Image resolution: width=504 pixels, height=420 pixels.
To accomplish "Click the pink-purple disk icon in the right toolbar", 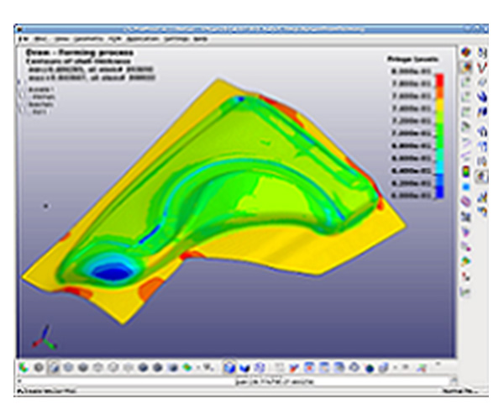I will click(x=465, y=202).
